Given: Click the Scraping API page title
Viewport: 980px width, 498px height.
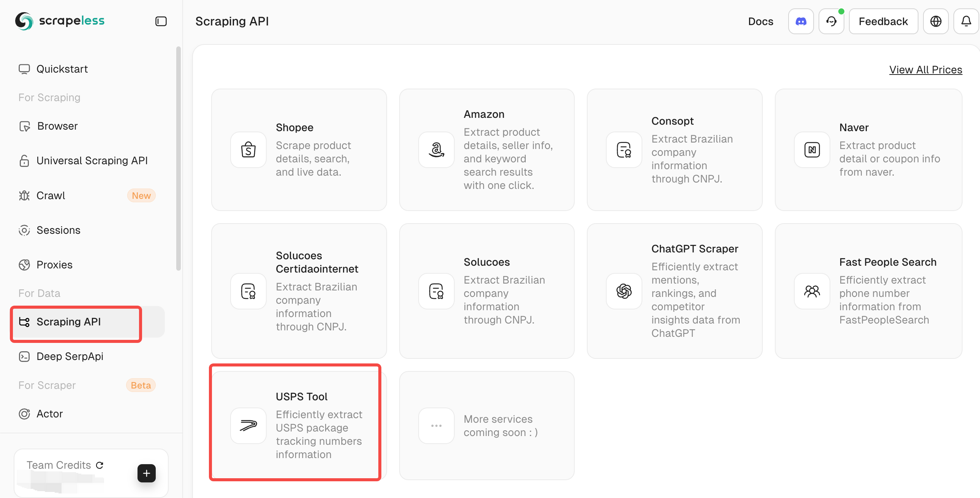Looking at the screenshot, I should point(232,21).
